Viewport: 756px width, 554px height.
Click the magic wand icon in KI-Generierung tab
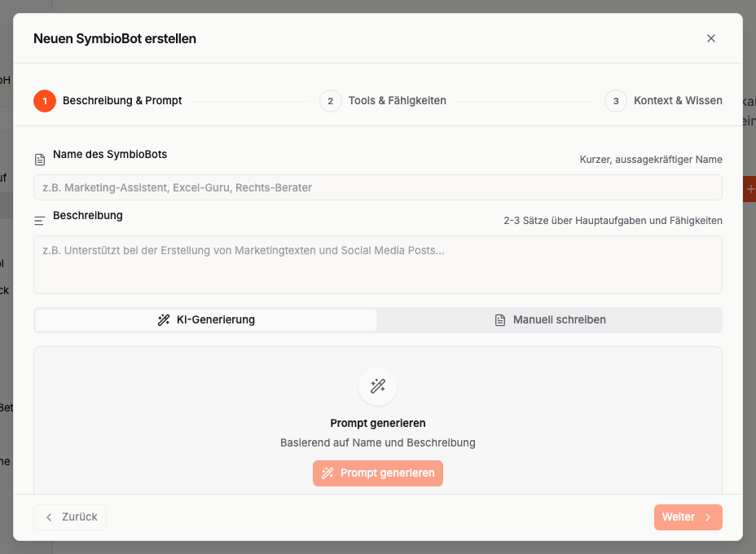pos(164,320)
